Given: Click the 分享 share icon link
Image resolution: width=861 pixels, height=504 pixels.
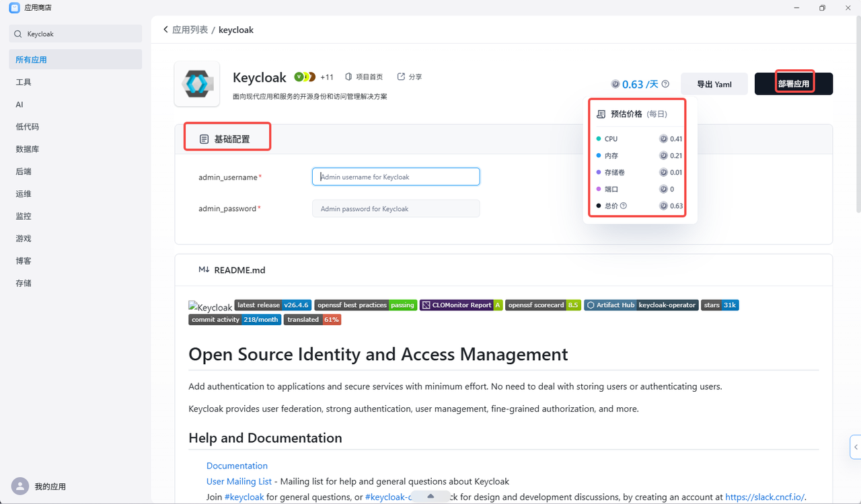Looking at the screenshot, I should point(410,77).
